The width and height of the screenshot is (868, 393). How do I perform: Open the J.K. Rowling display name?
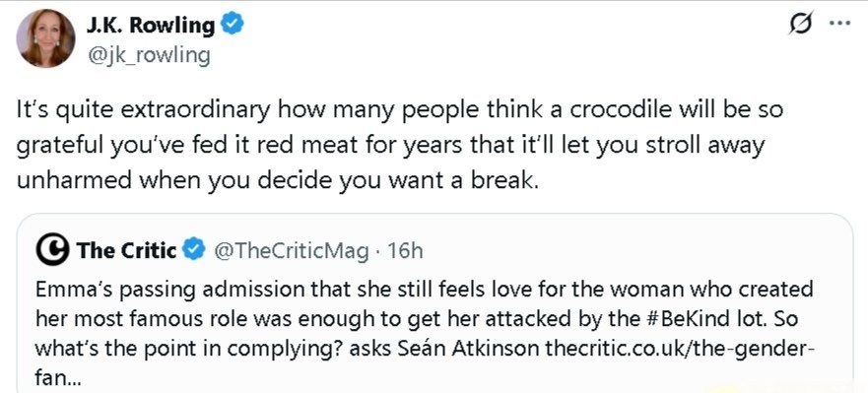click(151, 25)
